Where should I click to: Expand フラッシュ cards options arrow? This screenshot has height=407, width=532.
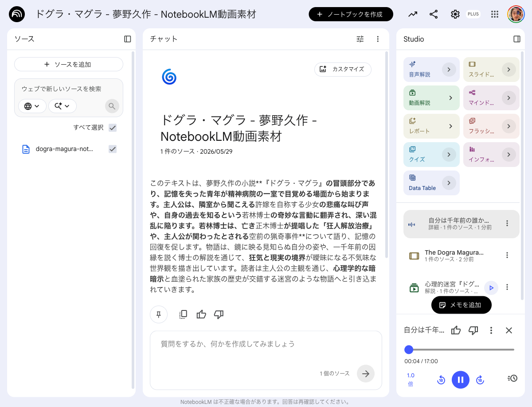pos(509,126)
